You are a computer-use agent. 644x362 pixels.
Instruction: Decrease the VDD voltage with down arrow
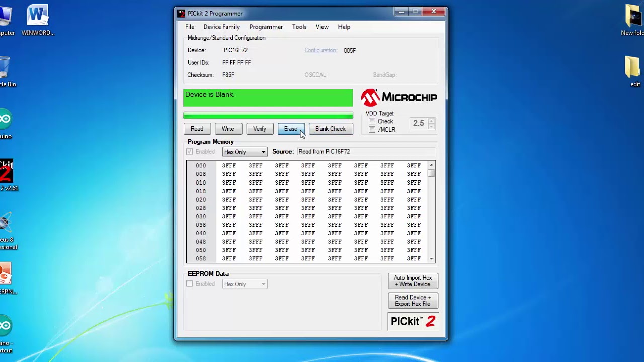pos(431,126)
